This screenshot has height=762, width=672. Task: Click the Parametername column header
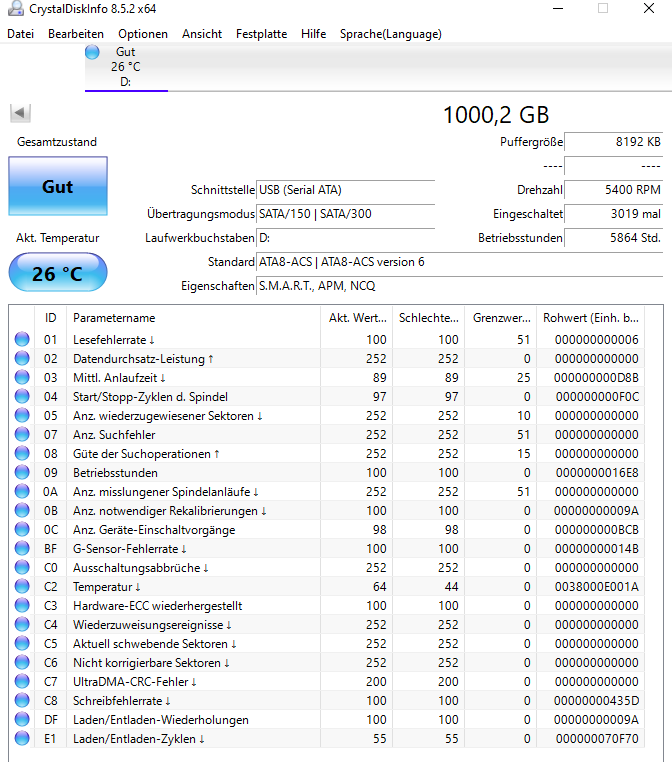(193, 318)
